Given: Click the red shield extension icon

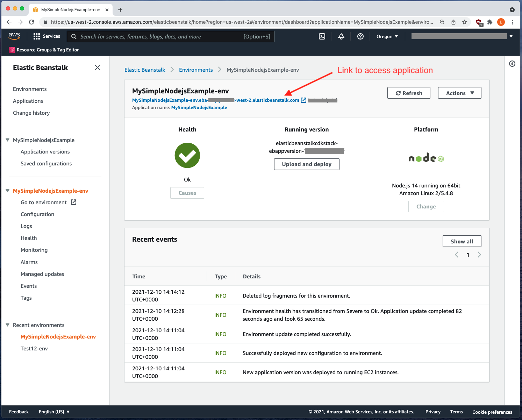Looking at the screenshot, I should 479,22.
